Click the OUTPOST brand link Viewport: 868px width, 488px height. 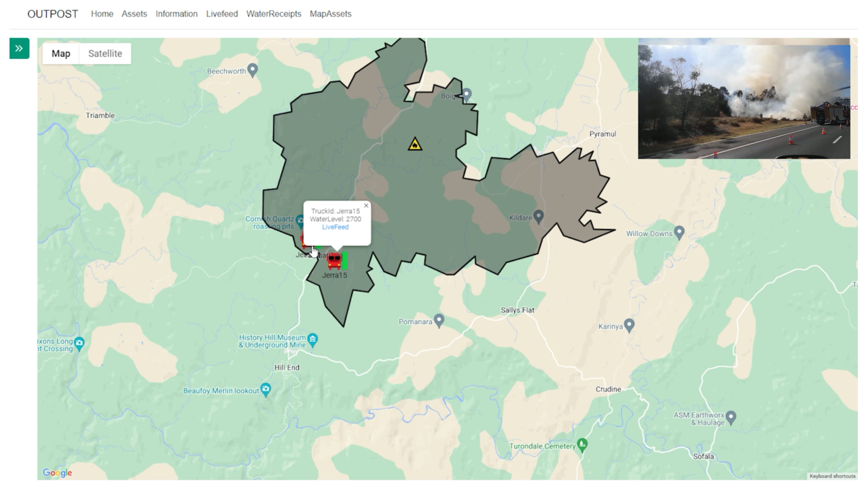[x=53, y=14]
